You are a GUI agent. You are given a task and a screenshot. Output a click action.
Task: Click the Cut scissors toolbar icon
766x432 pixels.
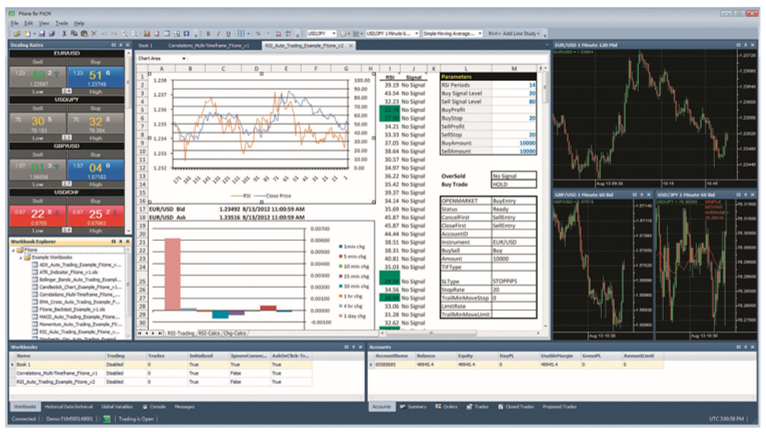pos(64,34)
